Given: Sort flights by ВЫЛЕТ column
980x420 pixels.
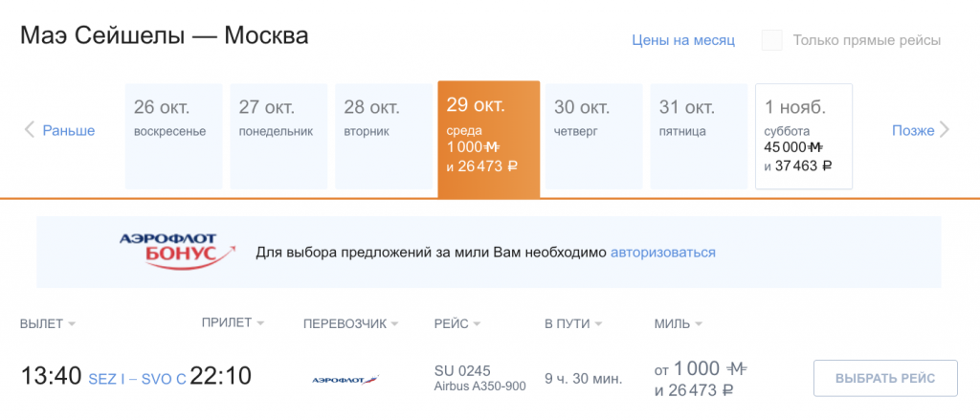Looking at the screenshot, I should tap(47, 323).
